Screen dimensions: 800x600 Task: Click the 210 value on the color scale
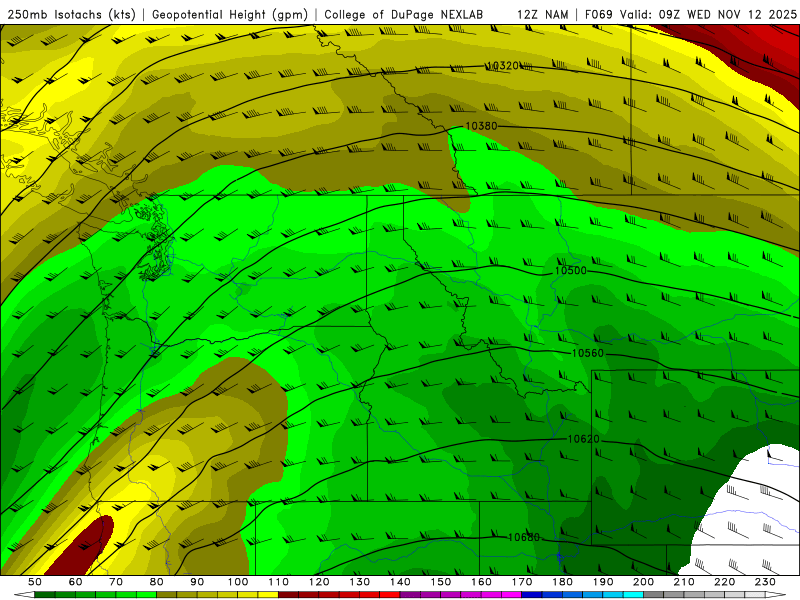684,582
